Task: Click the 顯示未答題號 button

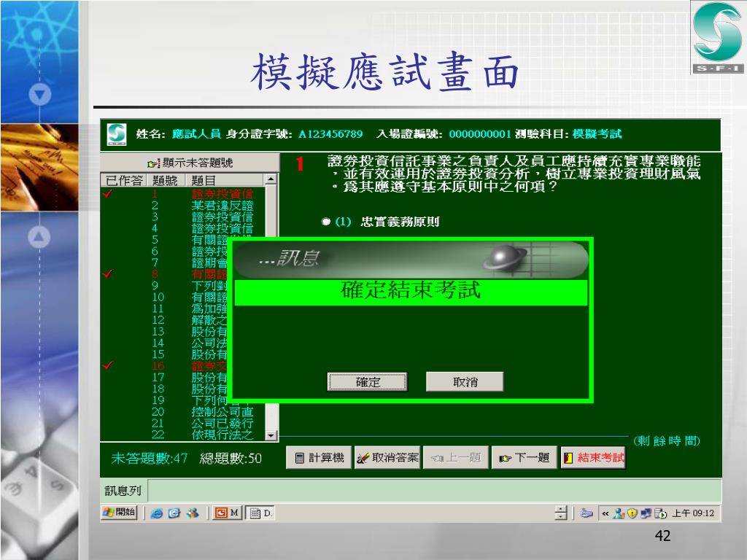Action: pos(190,163)
